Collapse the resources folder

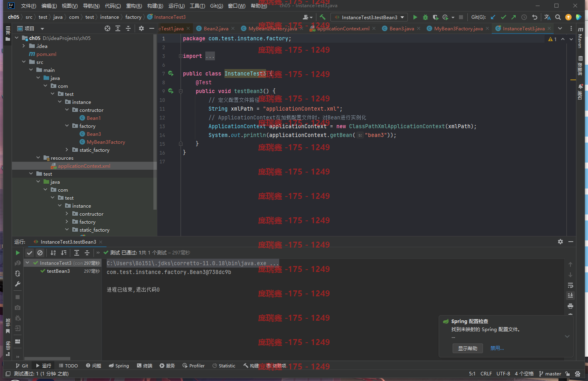(38, 158)
